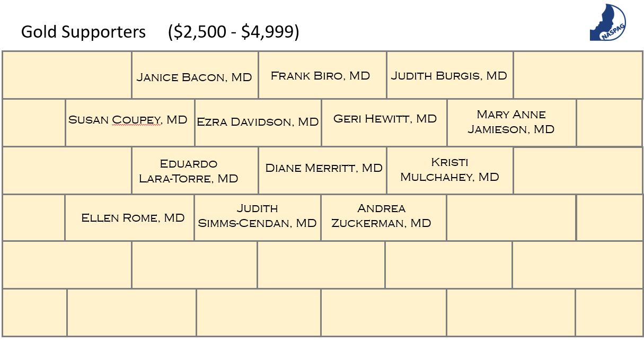Click the Frank Biro, MD brick
The height and width of the screenshot is (359, 644).
322,75
